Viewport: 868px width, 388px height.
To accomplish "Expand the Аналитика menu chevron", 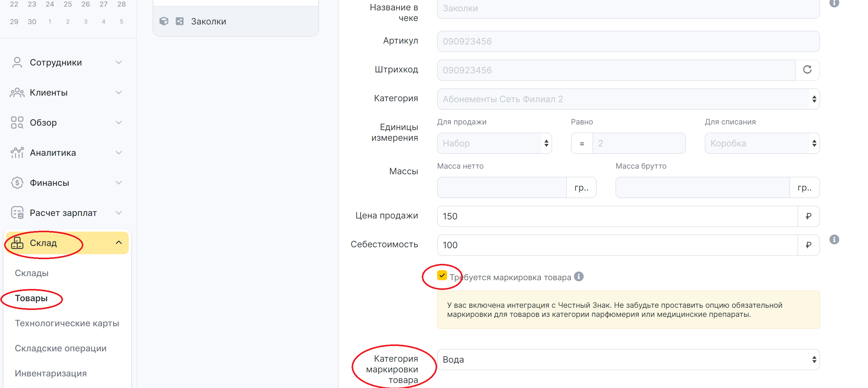I will point(119,152).
